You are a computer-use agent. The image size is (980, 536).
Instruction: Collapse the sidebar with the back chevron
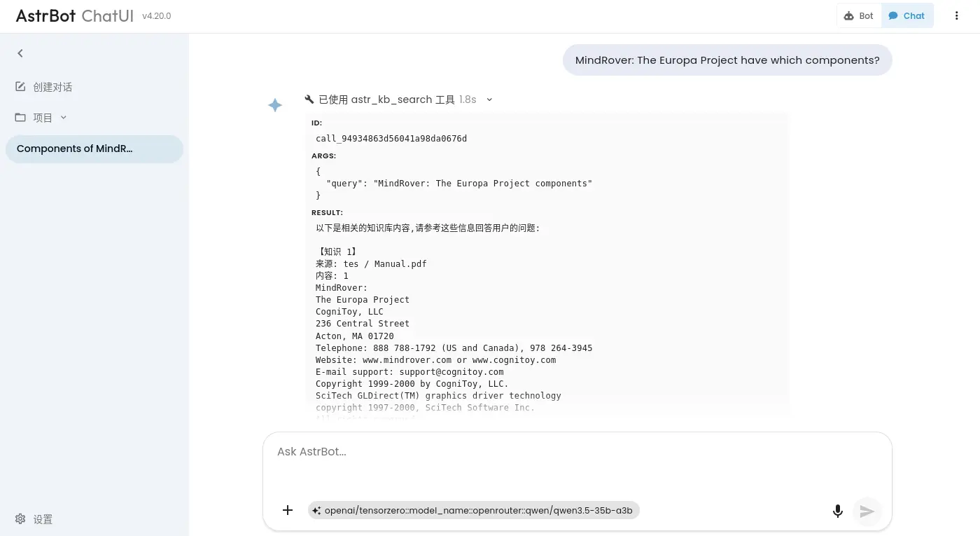(x=20, y=53)
